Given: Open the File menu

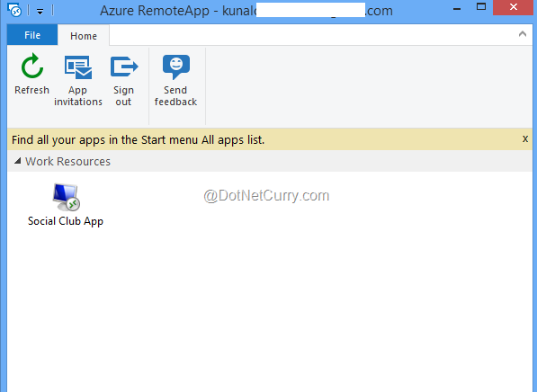Looking at the screenshot, I should [x=32, y=35].
